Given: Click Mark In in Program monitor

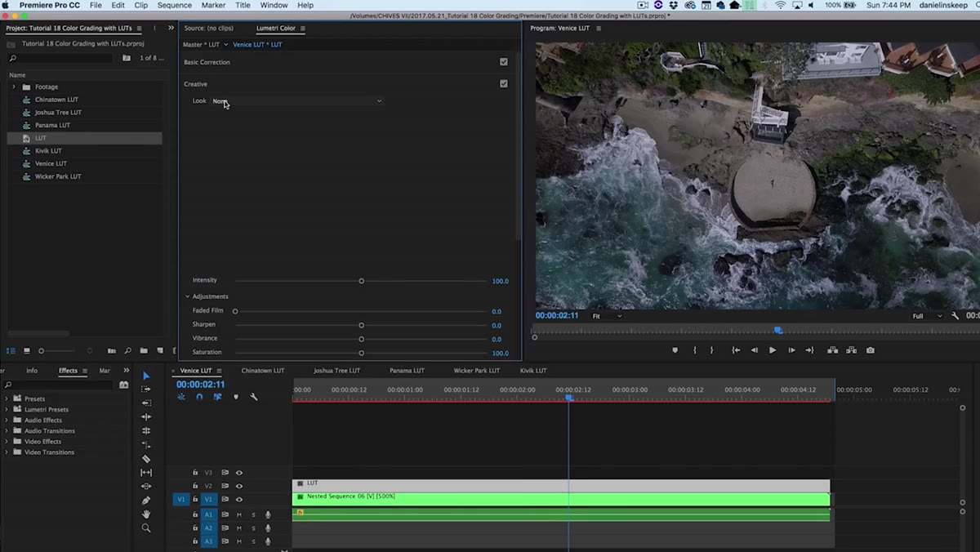Looking at the screenshot, I should pyautogui.click(x=695, y=350).
